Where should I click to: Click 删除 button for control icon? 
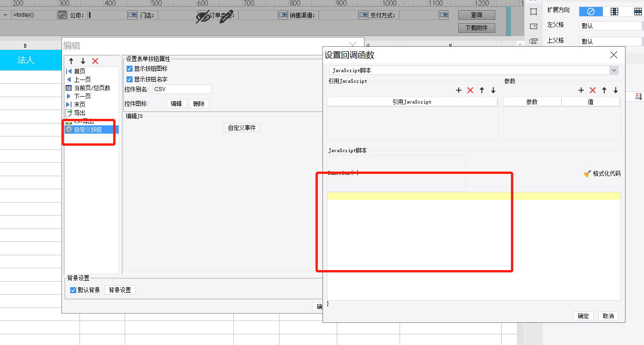pos(199,104)
